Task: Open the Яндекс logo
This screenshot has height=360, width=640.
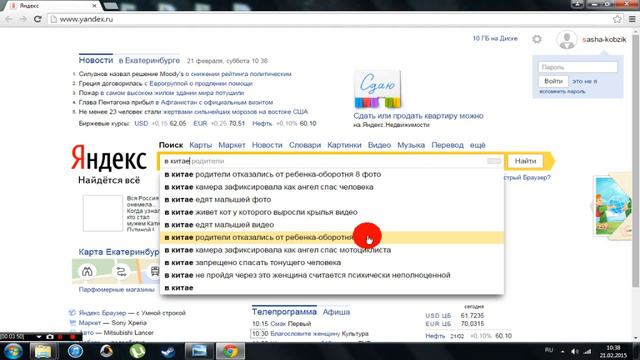Action: point(109,158)
